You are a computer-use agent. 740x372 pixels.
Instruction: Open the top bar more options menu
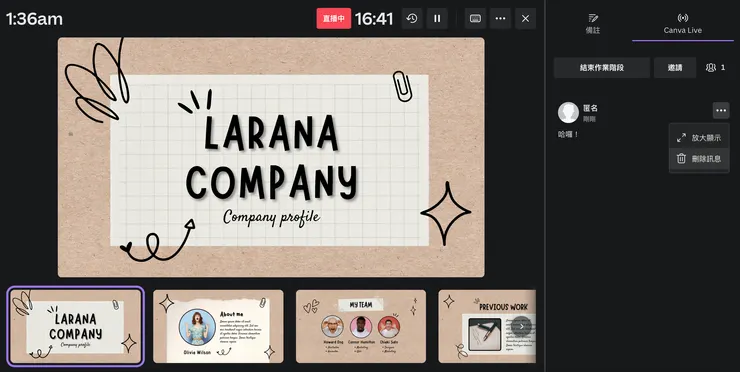[x=500, y=18]
